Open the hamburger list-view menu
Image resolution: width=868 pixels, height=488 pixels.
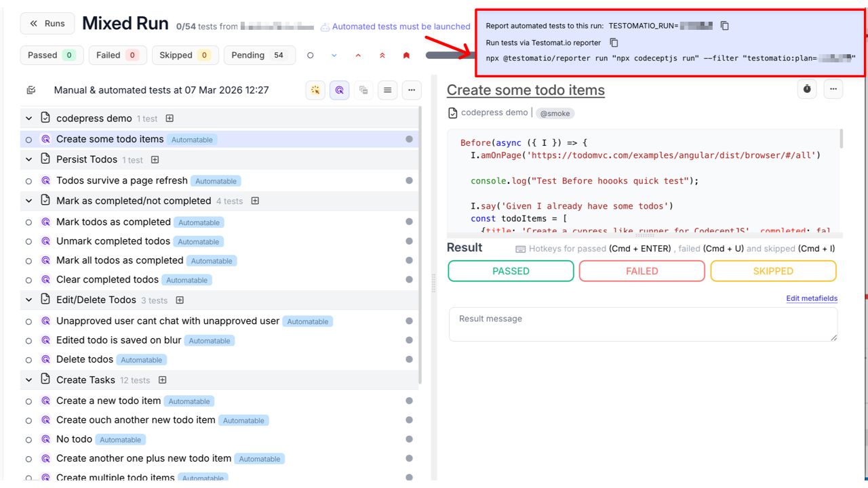click(x=387, y=90)
